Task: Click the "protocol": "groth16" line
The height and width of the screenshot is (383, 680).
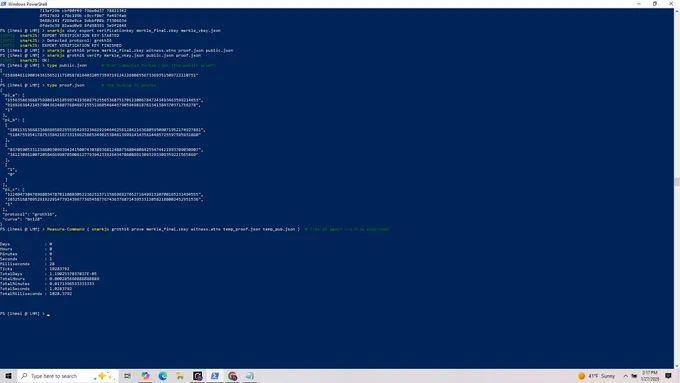Action: click(x=29, y=214)
